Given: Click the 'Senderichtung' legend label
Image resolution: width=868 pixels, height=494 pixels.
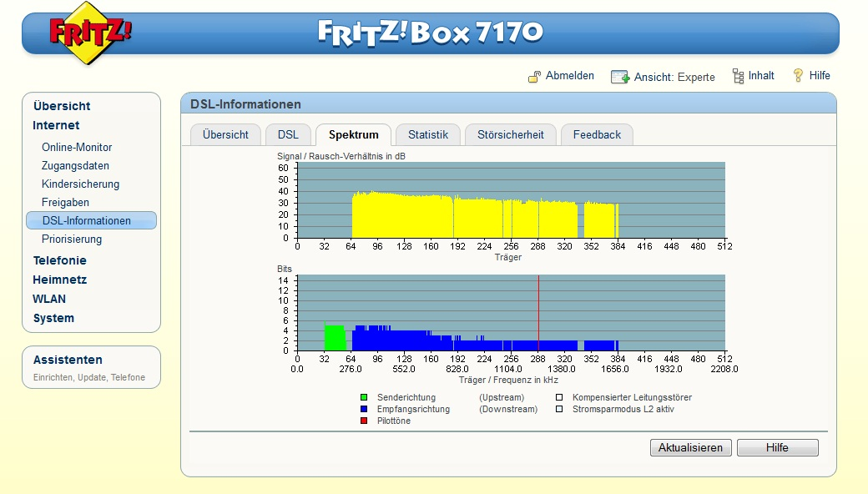Looking at the screenshot, I should (406, 397).
